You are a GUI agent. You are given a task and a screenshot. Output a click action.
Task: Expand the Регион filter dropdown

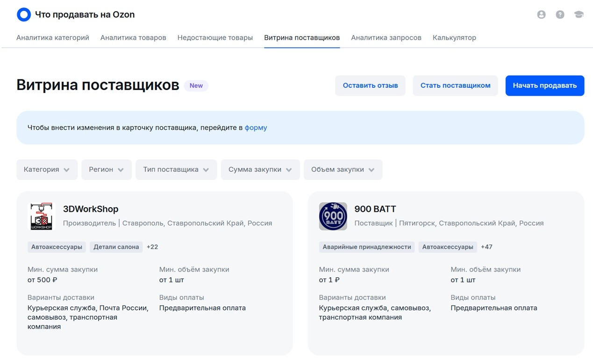tap(107, 169)
